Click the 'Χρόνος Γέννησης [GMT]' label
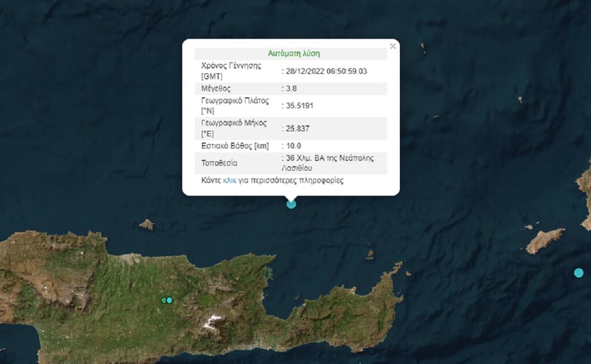The height and width of the screenshot is (364, 591). pyautogui.click(x=231, y=71)
